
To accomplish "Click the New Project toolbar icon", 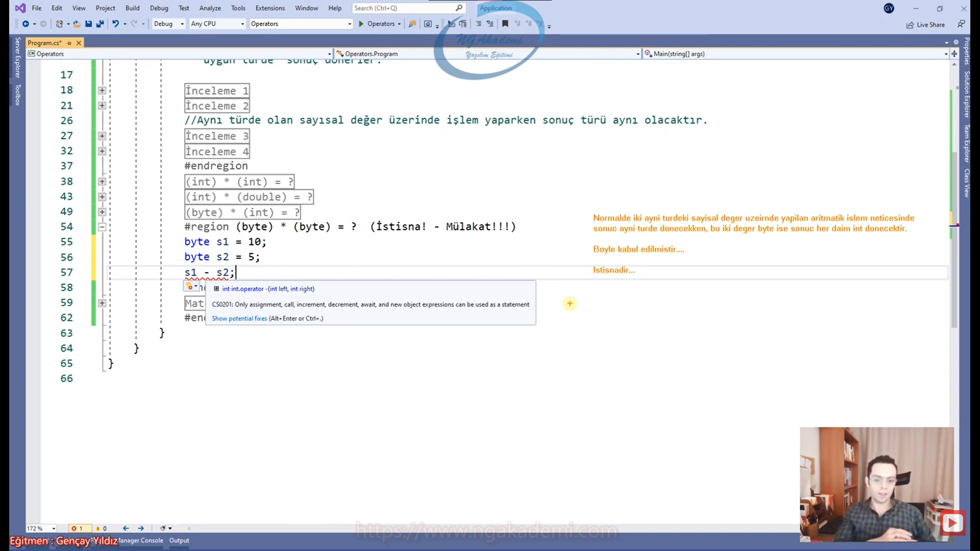I will [59, 24].
